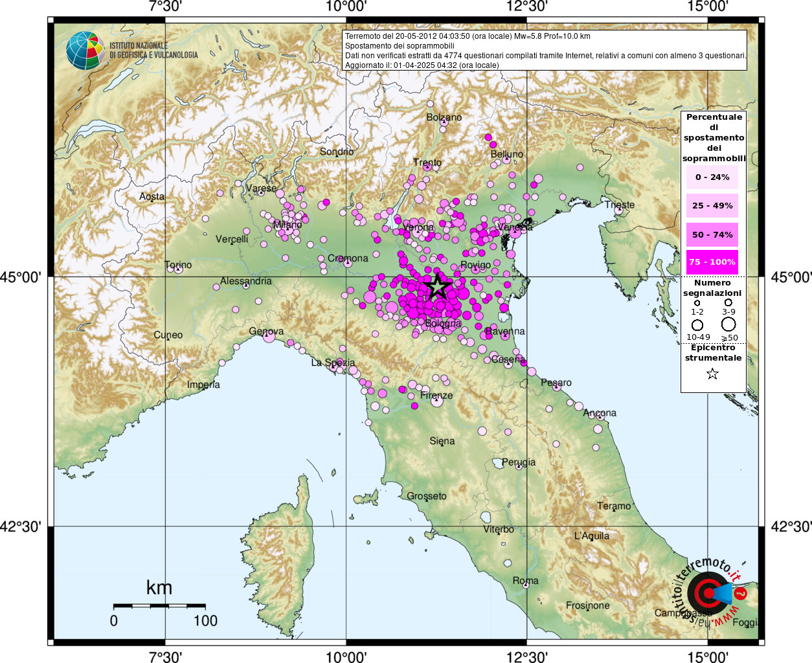The image size is (812, 663).
Task: Click the Ancona city label
Action: click(x=600, y=412)
